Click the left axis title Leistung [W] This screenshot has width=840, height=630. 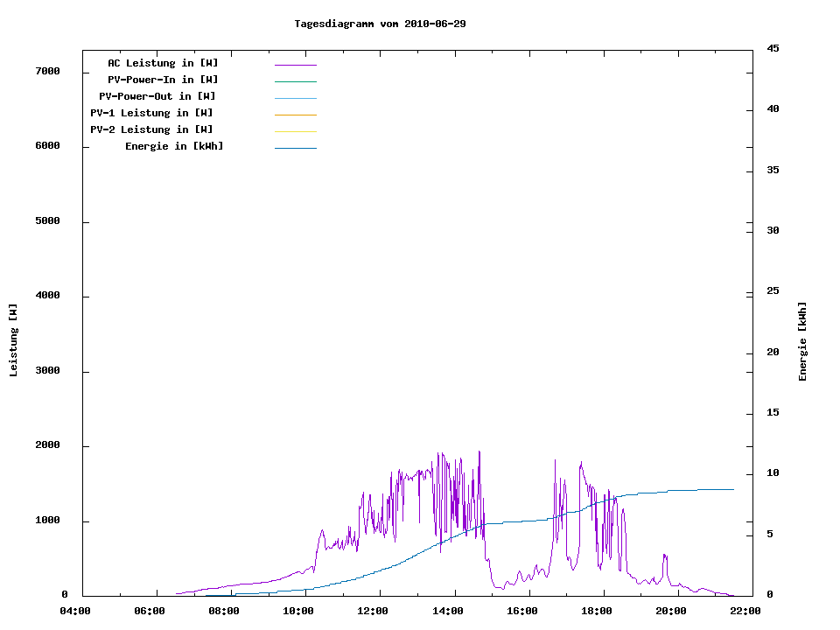tap(13, 340)
